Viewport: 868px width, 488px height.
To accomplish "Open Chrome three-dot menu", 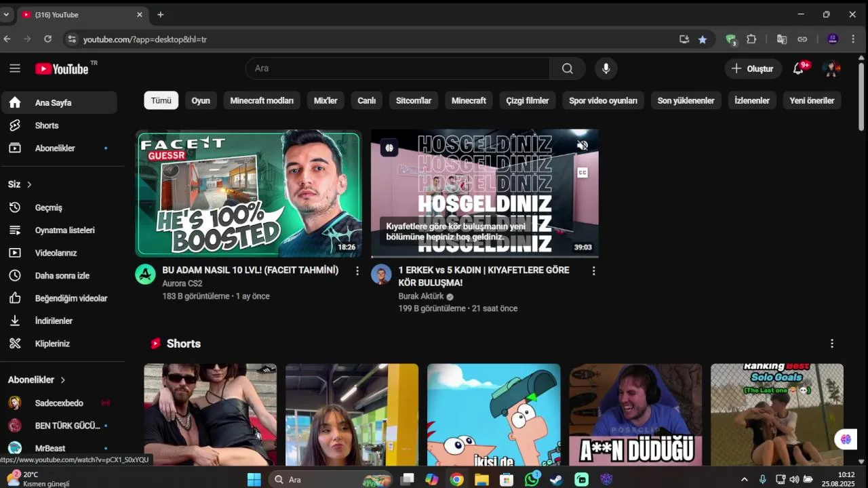I will click(853, 39).
